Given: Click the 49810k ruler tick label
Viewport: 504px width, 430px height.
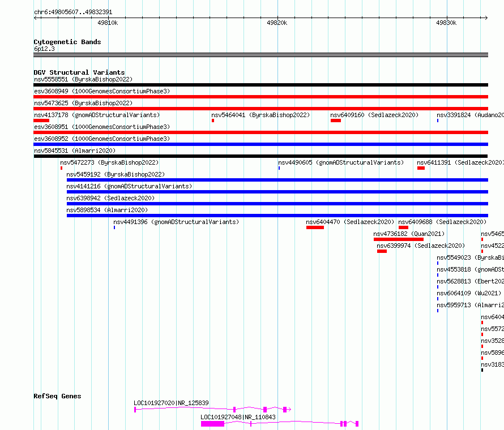Looking at the screenshot, I should pos(108,23).
